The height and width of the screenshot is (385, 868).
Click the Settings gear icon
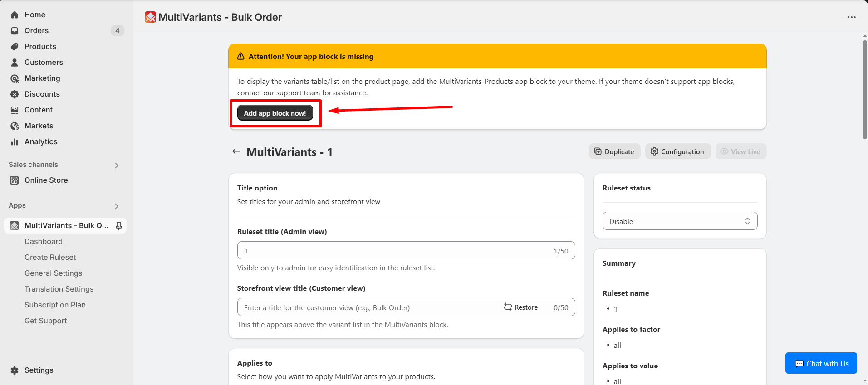point(15,370)
